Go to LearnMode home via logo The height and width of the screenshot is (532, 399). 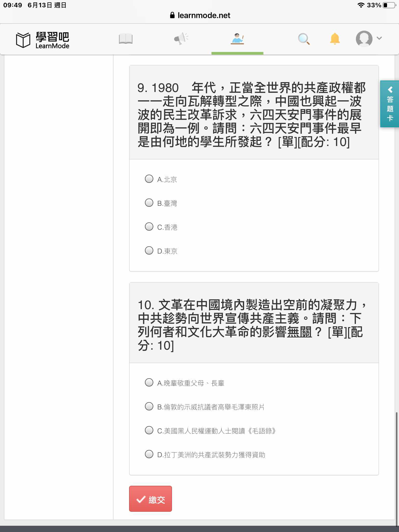click(43, 40)
